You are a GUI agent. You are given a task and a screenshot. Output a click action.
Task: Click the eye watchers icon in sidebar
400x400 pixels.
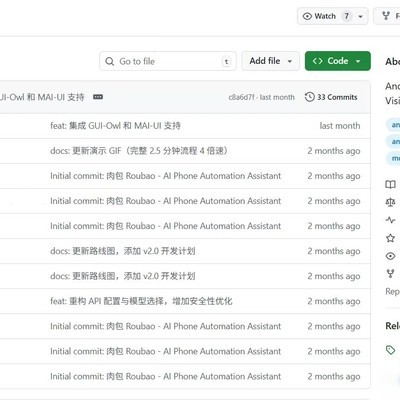click(390, 256)
